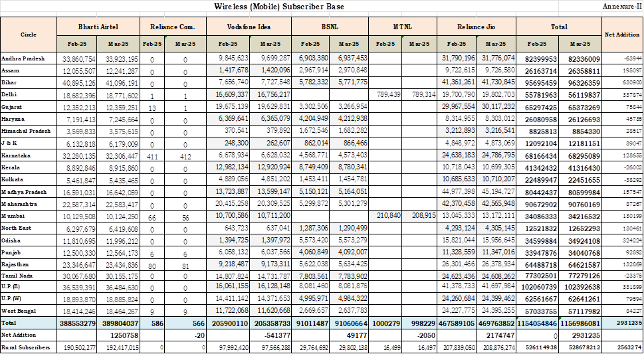Click the MTNL column header
Viewport: 644px width, 354px height.
pos(403,27)
